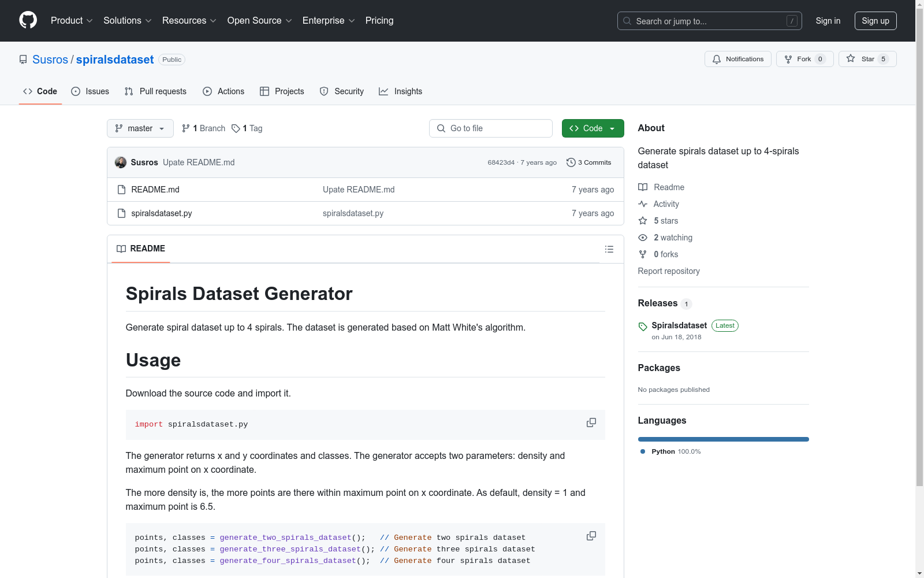
Task: Click the repository icon beside Susros
Action: coord(23,60)
